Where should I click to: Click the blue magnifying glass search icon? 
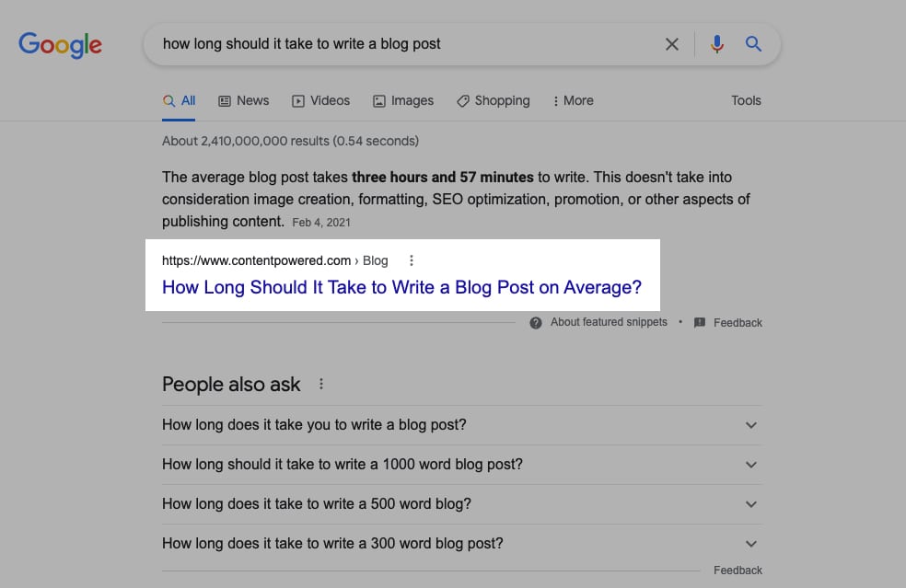pyautogui.click(x=753, y=44)
